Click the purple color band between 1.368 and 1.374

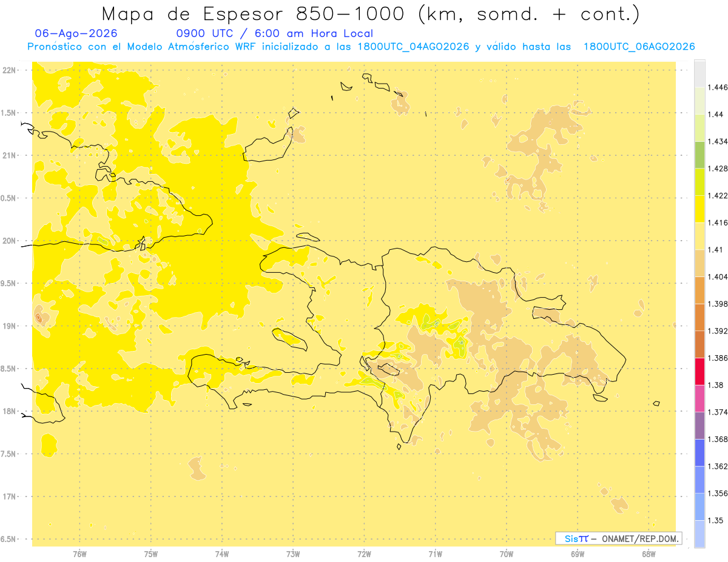point(699,426)
